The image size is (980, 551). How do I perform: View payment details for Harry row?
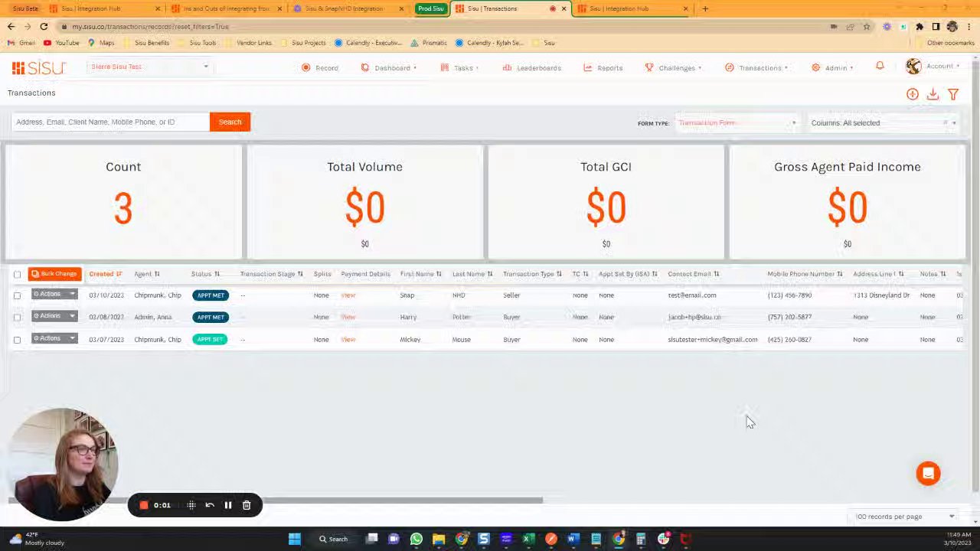pyautogui.click(x=348, y=317)
